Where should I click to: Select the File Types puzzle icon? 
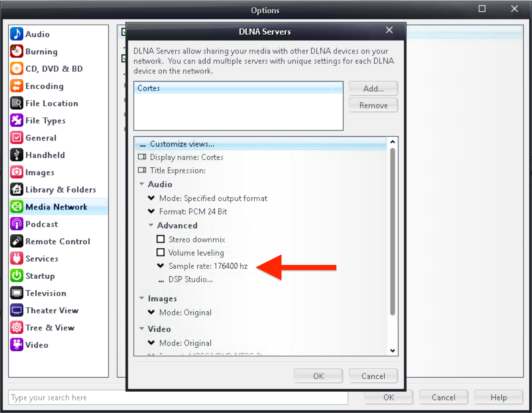[16, 120]
